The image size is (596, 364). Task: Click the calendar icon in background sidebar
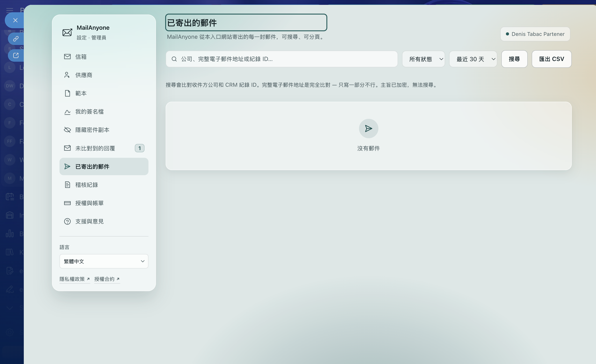pyautogui.click(x=10, y=197)
